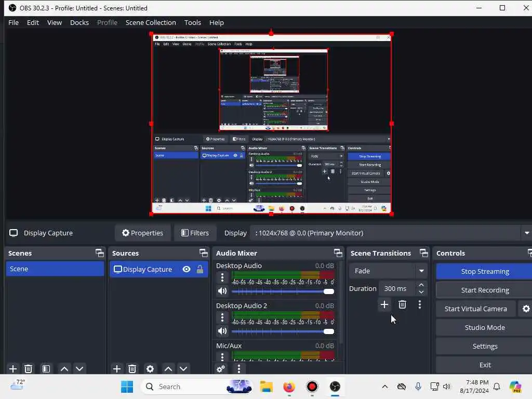
Task: Mute Desktop Audio 2 speaker icon
Action: point(222,331)
